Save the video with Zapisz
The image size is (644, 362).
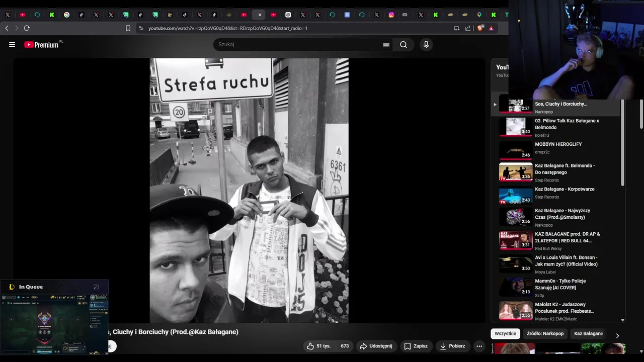pos(416,346)
